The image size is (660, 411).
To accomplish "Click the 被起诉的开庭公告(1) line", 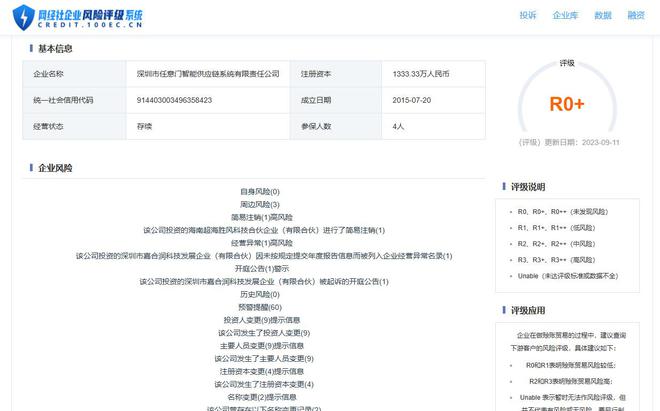I will pos(264,282).
